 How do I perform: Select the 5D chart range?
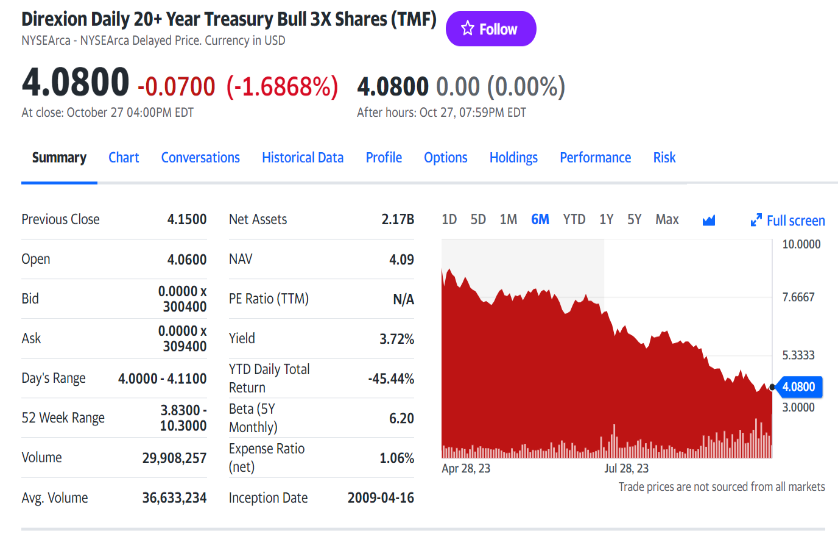point(478,219)
